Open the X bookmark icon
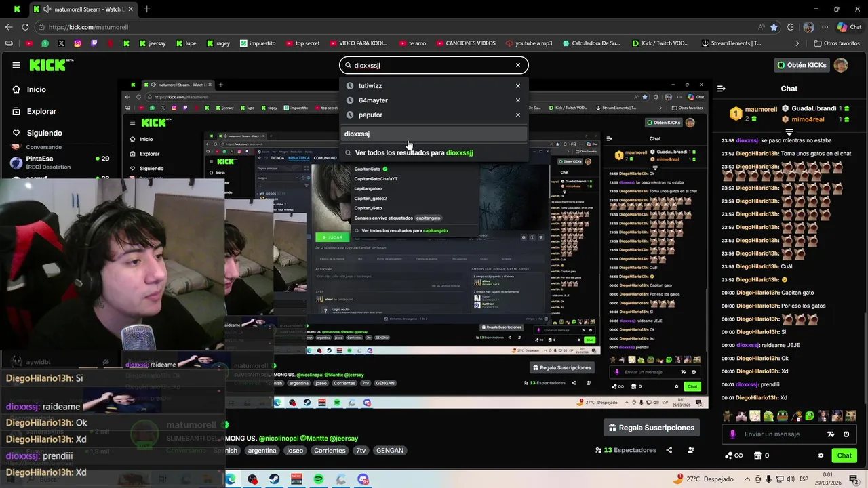868x488 pixels. [62, 43]
